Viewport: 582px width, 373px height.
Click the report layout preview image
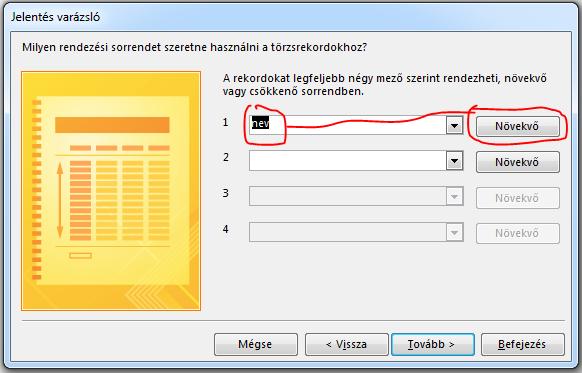click(x=111, y=191)
